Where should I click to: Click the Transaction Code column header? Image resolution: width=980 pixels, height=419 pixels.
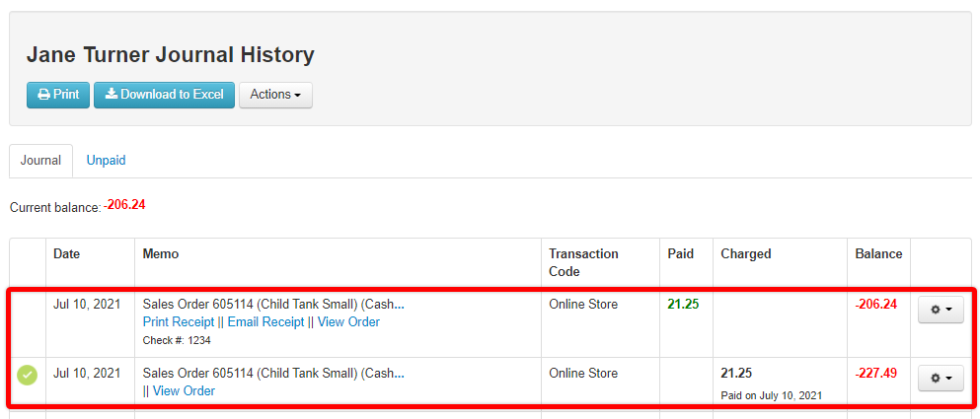[x=583, y=263]
